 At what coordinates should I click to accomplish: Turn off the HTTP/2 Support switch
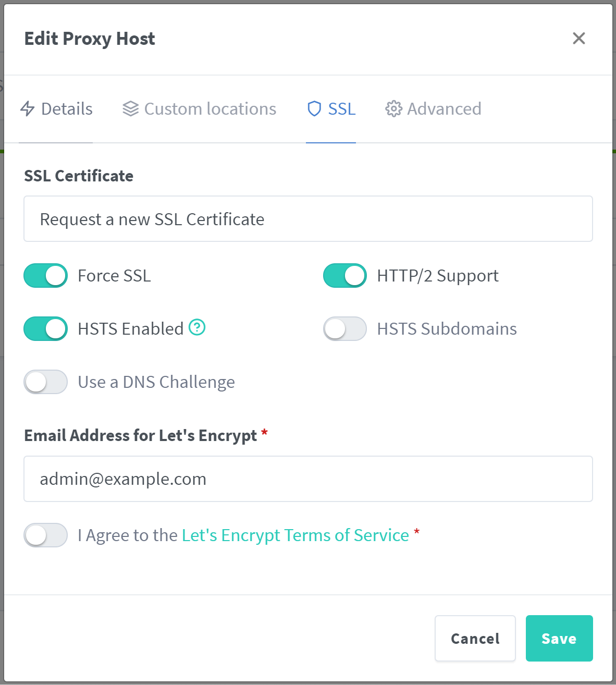coord(345,276)
